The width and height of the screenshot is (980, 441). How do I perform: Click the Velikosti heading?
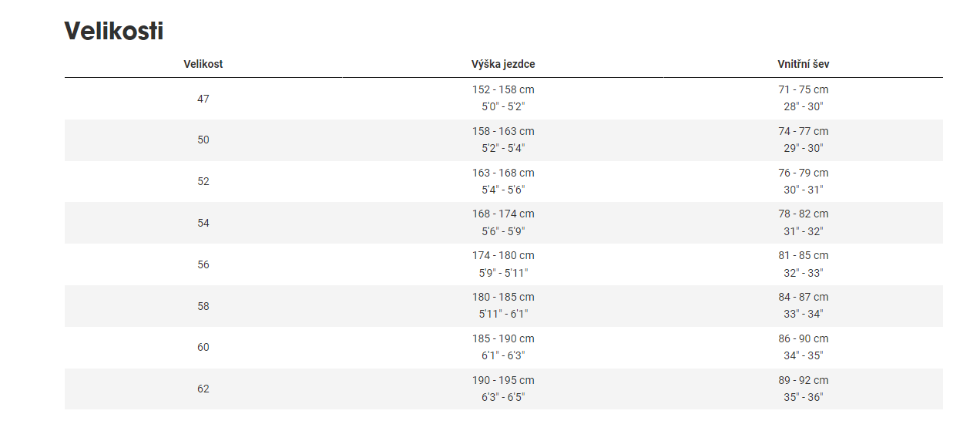click(114, 31)
